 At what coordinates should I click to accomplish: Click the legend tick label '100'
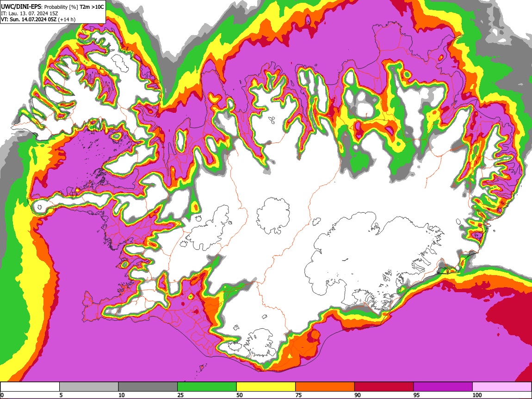point(477,395)
